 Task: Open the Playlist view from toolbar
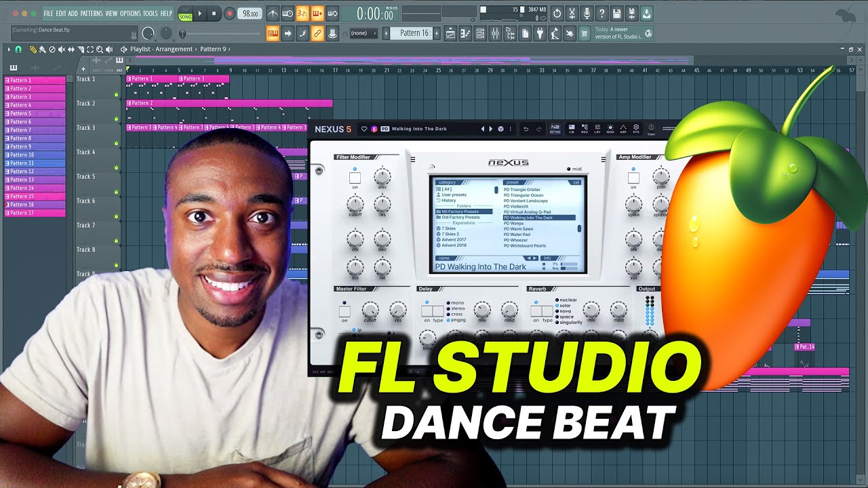(x=452, y=33)
